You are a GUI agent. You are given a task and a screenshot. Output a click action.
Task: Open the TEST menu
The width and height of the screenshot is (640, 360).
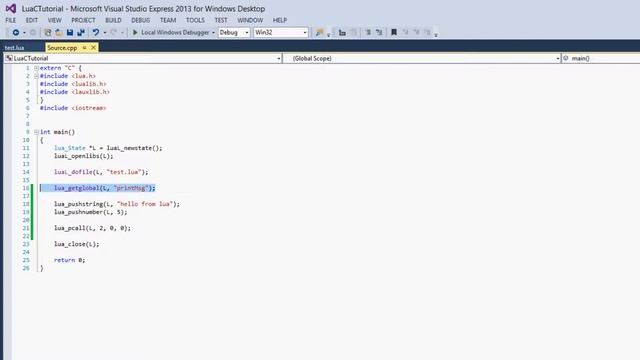tap(221, 20)
